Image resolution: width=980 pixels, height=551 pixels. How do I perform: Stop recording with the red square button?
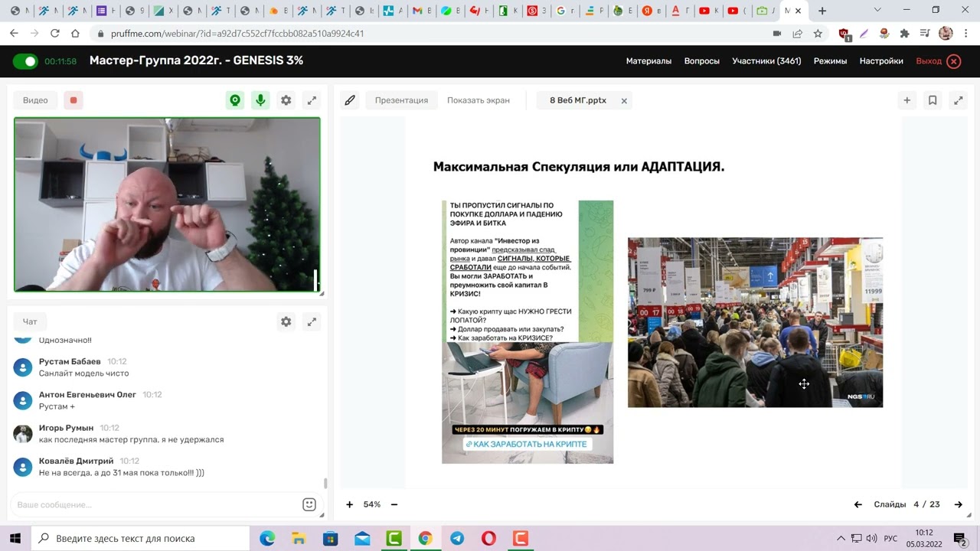73,99
